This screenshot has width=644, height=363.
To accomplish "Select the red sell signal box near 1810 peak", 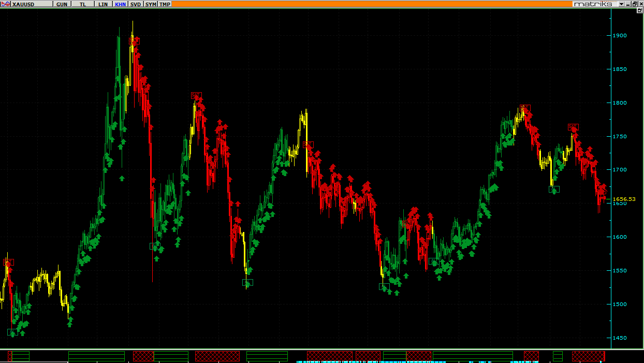I will click(x=196, y=95).
